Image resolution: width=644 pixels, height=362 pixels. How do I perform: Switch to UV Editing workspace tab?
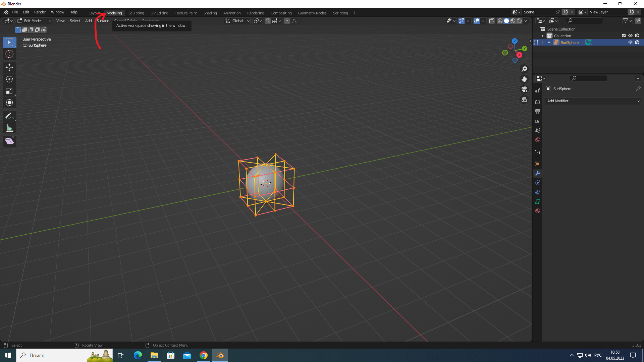coord(159,13)
